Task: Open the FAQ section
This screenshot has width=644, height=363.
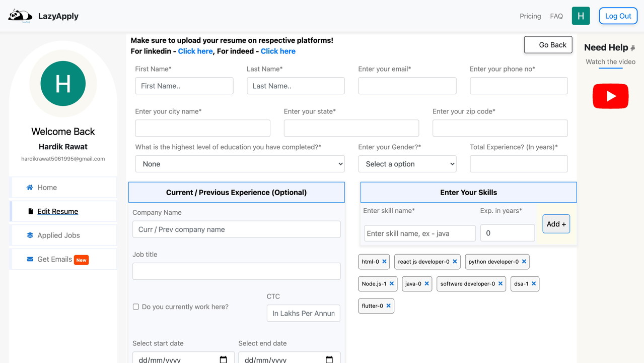Action: point(556,16)
